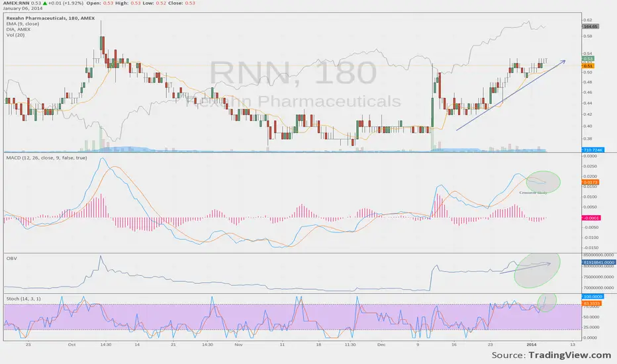This screenshot has width=617, height=364.
Task: Click the 0.42 tick on the price axis
Action: click(x=587, y=114)
